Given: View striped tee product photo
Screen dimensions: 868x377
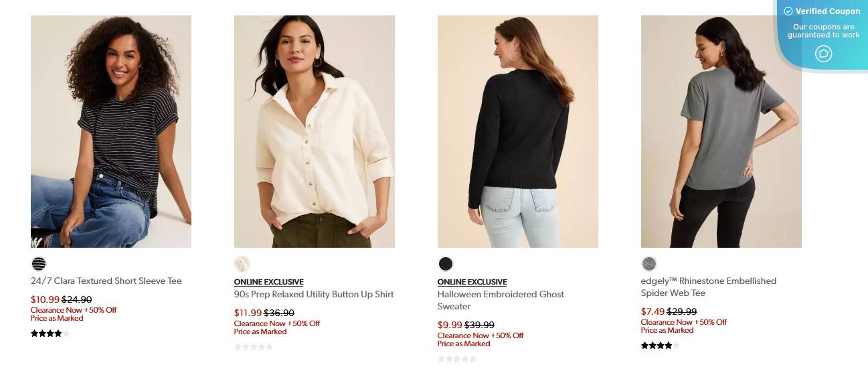Looking at the screenshot, I should pyautogui.click(x=111, y=131).
